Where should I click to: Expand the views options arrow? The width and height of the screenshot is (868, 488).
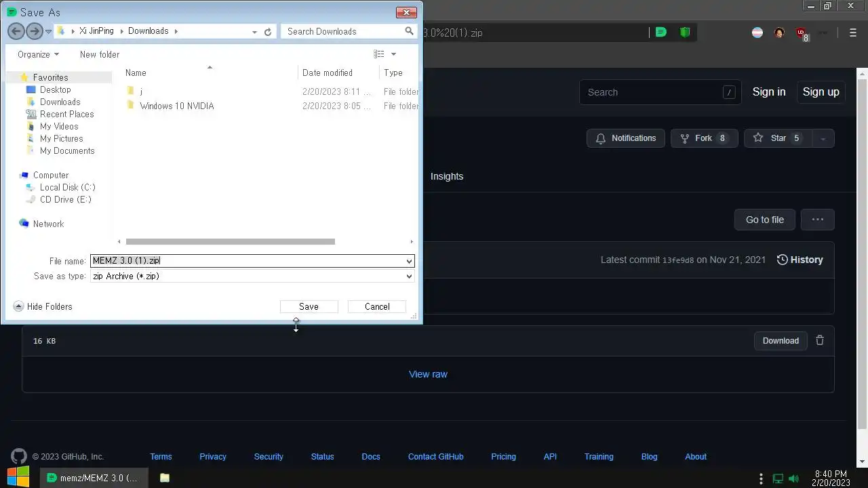393,54
